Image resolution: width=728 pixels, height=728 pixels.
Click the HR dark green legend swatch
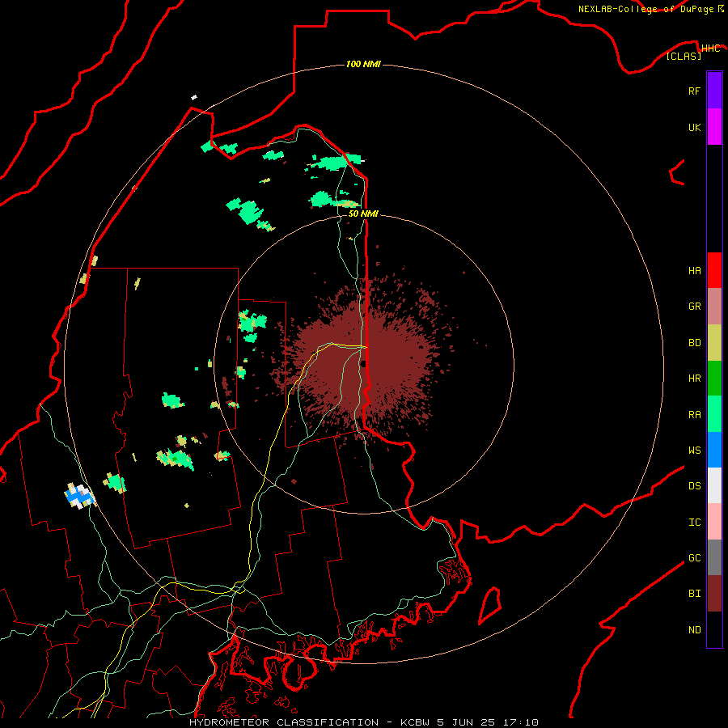coord(714,379)
